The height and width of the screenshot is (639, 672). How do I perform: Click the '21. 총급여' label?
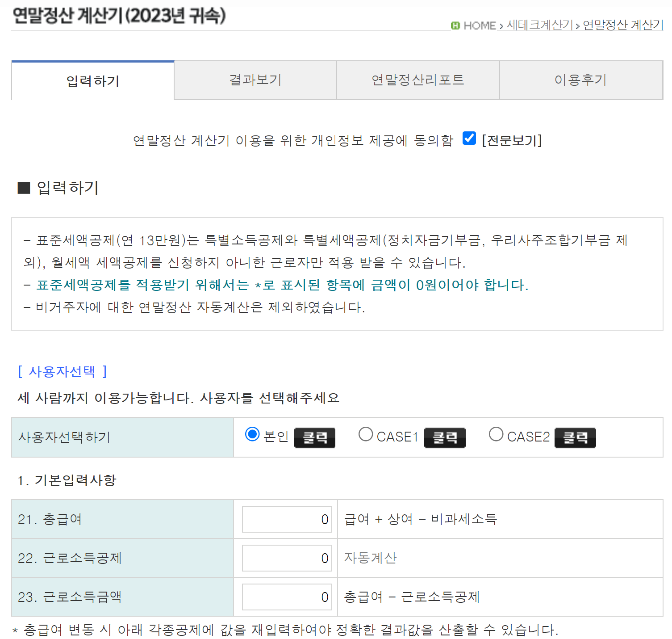(50, 519)
